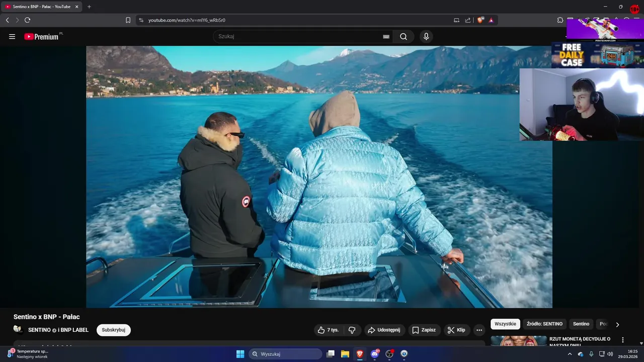
Task: Bookmark this page using the bookmark icon
Action: (128, 20)
